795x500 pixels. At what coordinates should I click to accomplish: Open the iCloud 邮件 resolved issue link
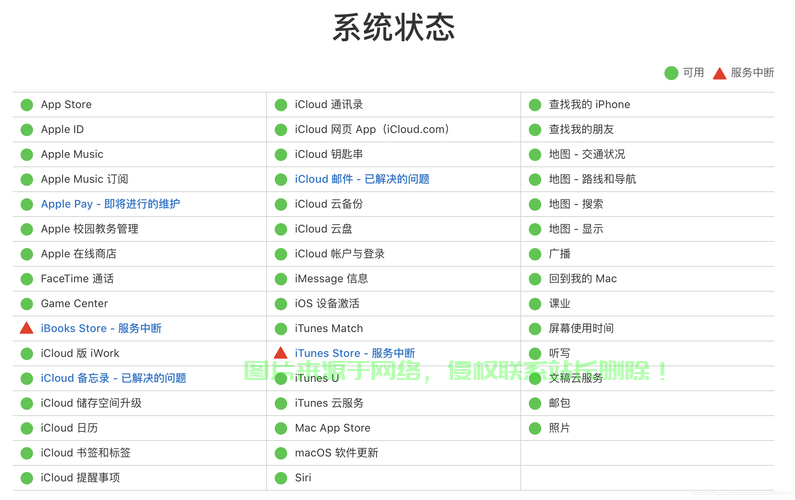362,179
